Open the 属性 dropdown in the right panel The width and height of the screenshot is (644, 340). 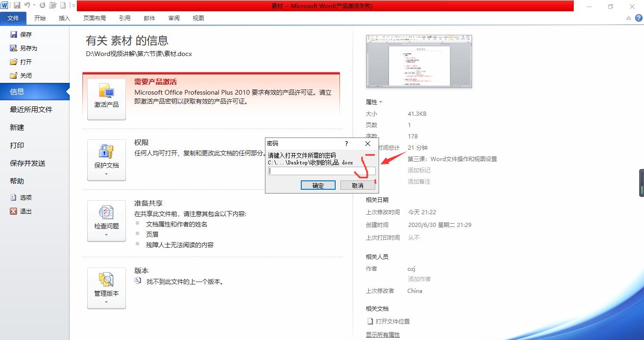380,102
